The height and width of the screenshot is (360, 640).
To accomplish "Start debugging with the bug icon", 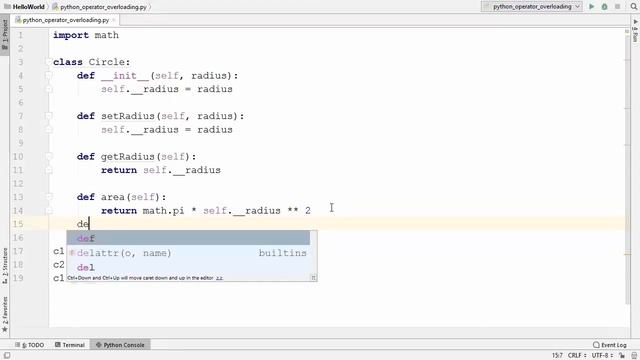I will point(604,7).
